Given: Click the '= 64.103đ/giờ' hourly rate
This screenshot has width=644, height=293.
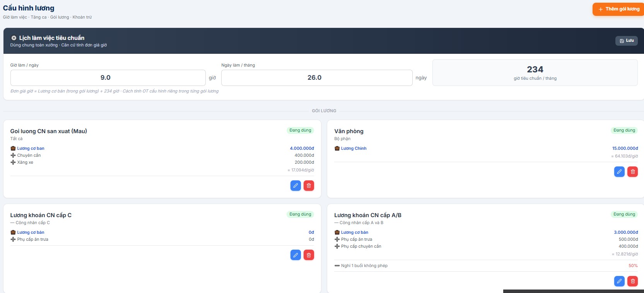Looking at the screenshot, I should coord(625,156).
